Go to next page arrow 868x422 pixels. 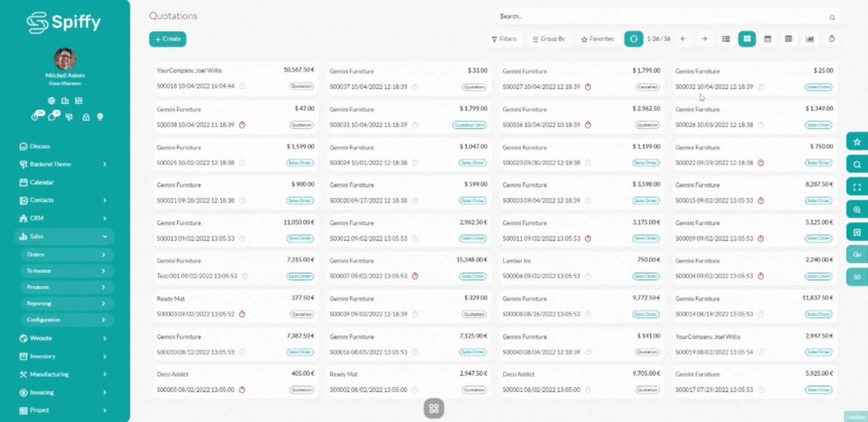point(704,39)
